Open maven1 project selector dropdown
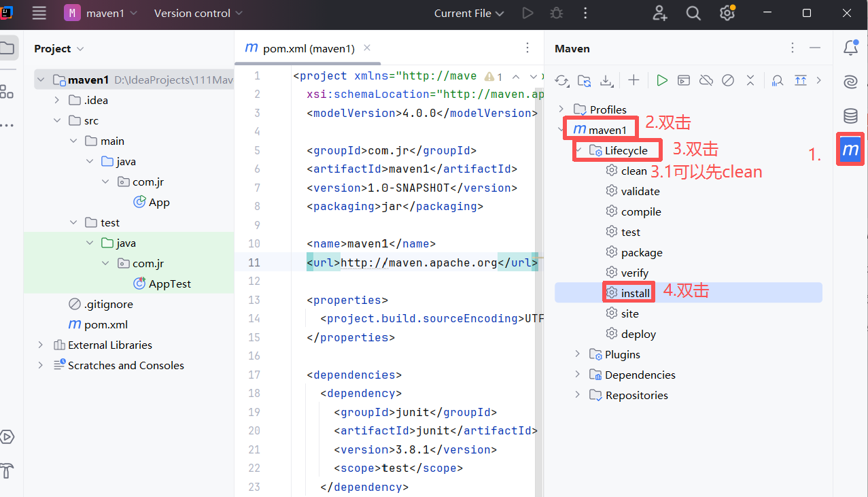Viewport: 868px width, 497px height. 101,13
